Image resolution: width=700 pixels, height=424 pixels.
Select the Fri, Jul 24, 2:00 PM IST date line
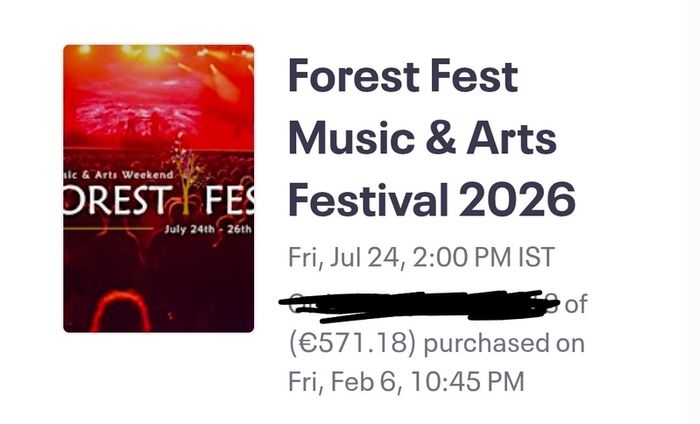(x=421, y=258)
